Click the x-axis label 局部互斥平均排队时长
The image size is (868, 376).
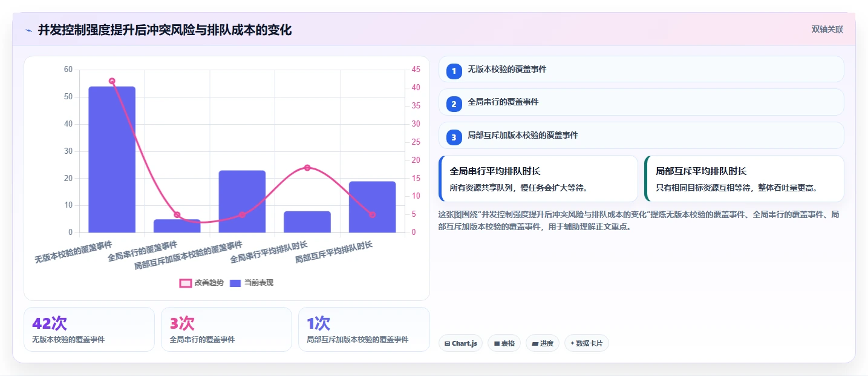[334, 252]
